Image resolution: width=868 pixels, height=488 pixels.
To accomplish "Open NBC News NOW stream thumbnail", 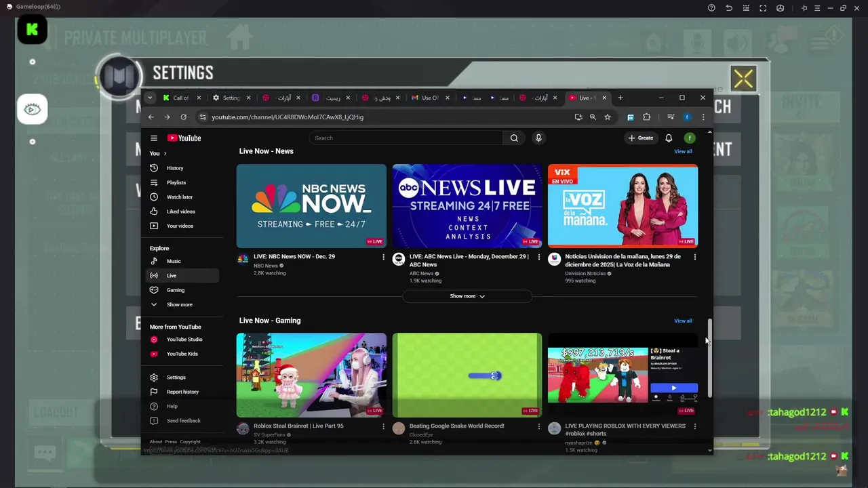I will click(x=311, y=206).
